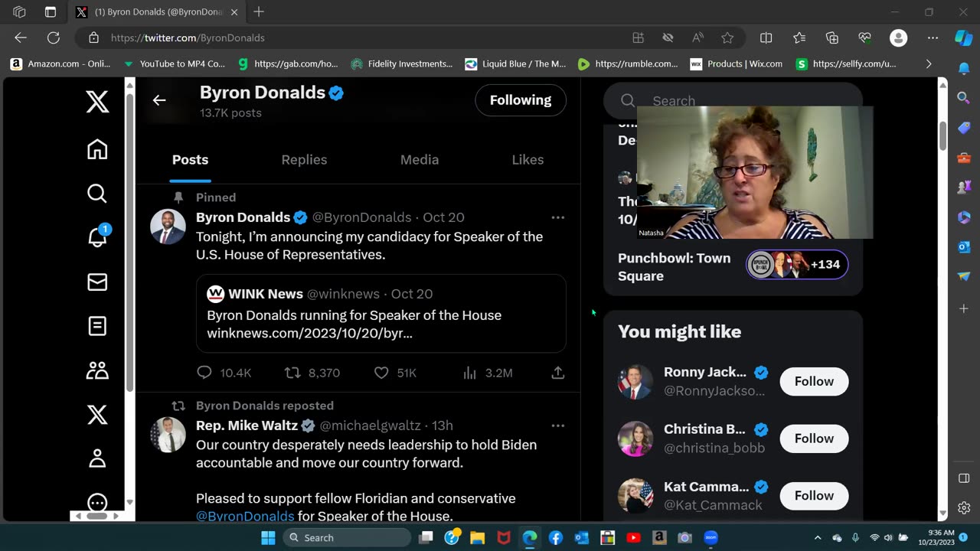Open Windows Start button
This screenshot has height=551, width=980.
(x=268, y=538)
